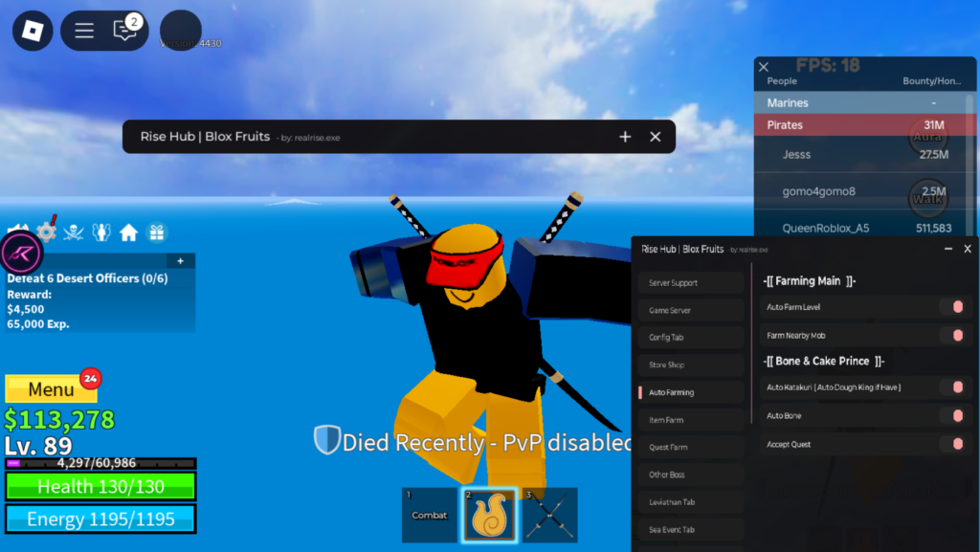This screenshot has width=980, height=552.
Task: Open the hamburger menu in top bar
Action: pos(84,31)
